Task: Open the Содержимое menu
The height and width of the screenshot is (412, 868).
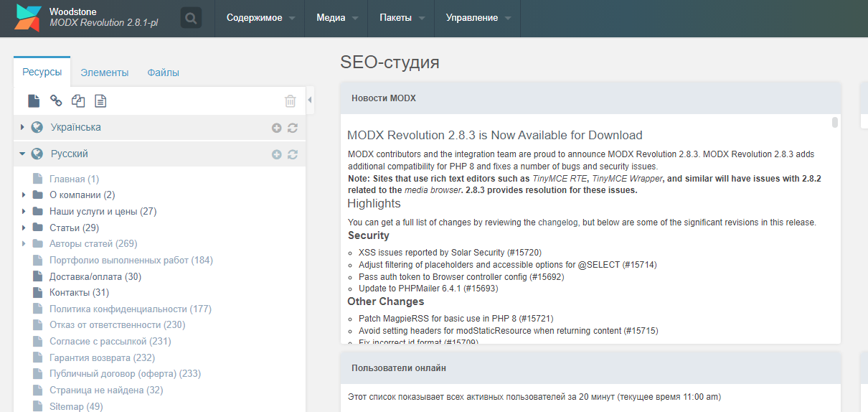Action: (260, 18)
